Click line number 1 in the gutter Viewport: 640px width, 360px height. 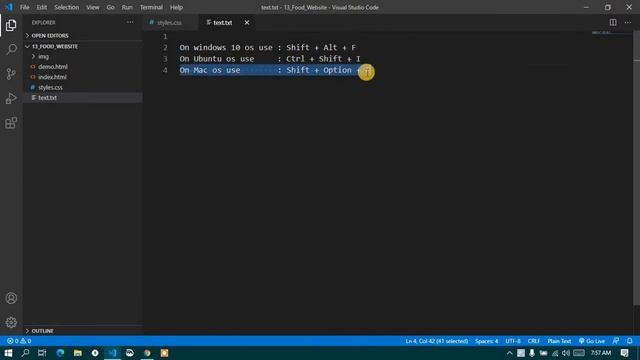165,37
